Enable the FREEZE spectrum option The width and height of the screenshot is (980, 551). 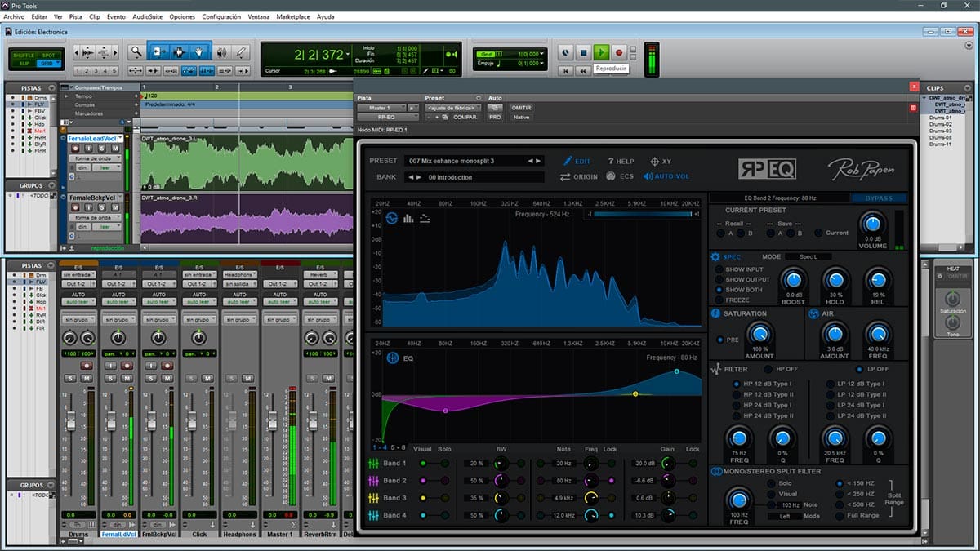[x=719, y=300]
